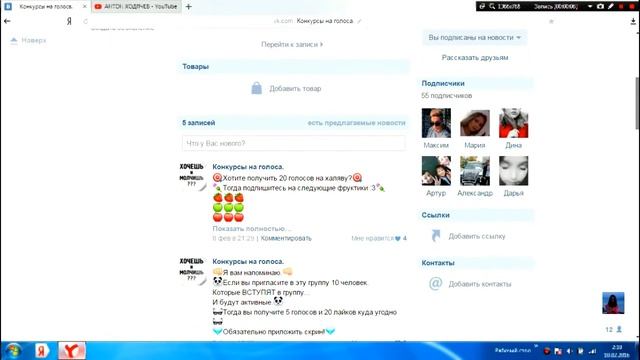
Task: Click the page vertical scrollbar
Action: point(637,103)
